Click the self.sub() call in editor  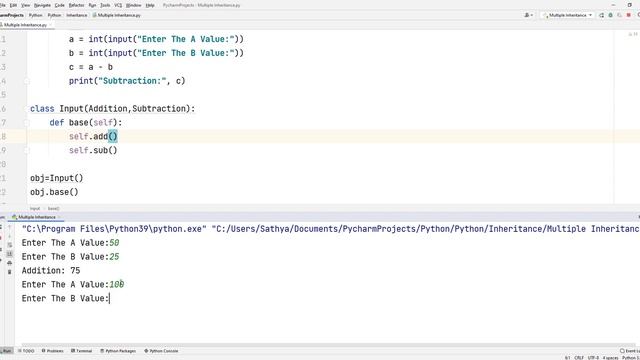[93, 150]
